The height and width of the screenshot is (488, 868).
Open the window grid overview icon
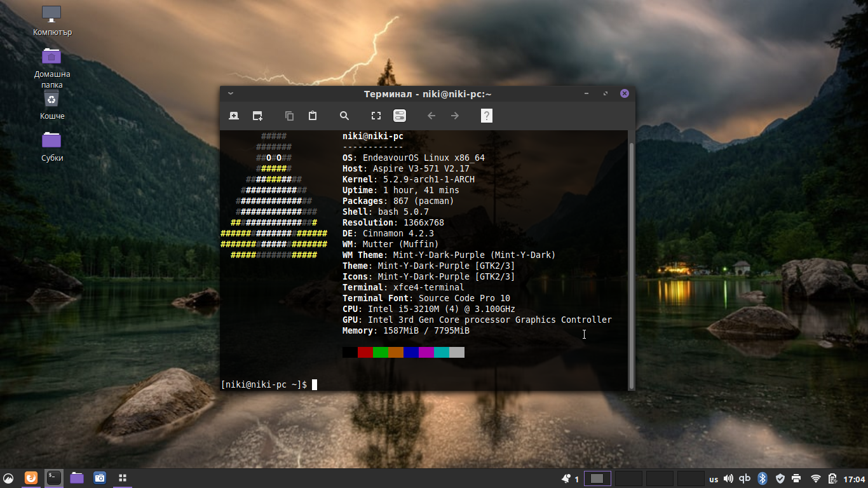[123, 478]
